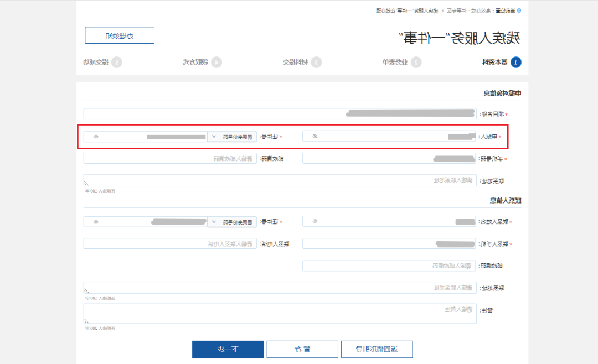Select the 业务表单 step label
The width and height of the screenshot is (598, 364).
(395, 62)
